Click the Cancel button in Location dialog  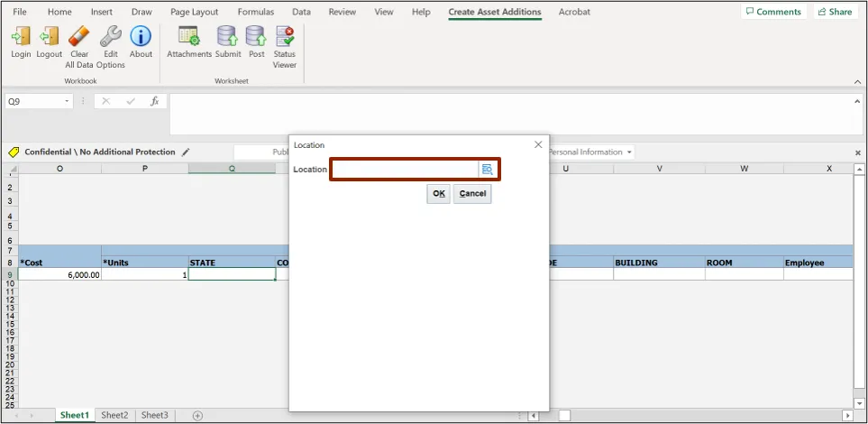(x=472, y=193)
